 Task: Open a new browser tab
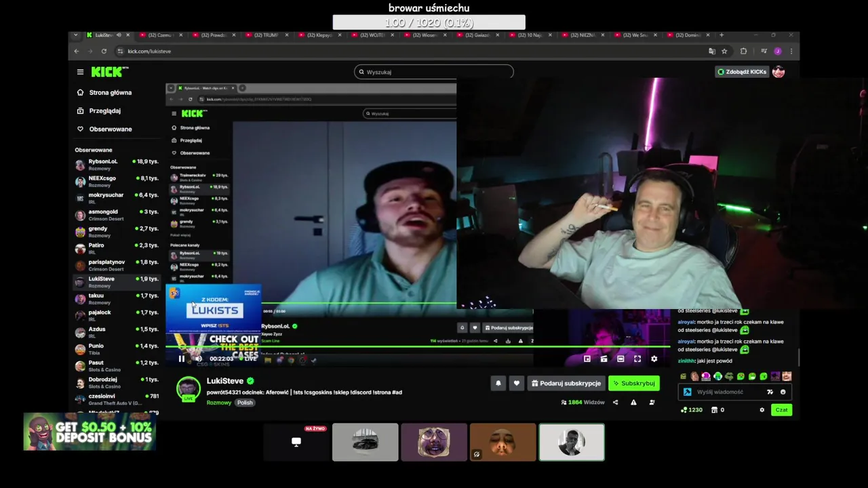[722, 35]
